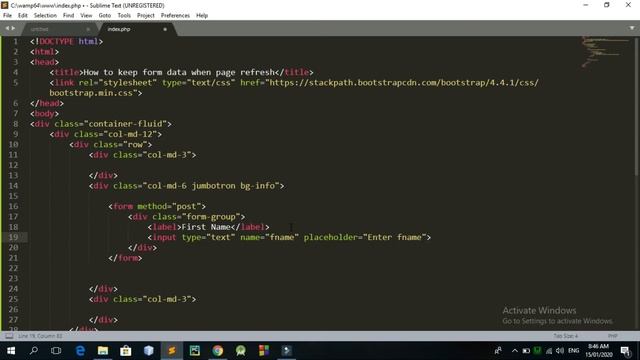Click the form method='post' line
The width and height of the screenshot is (640, 360).
pos(157,207)
